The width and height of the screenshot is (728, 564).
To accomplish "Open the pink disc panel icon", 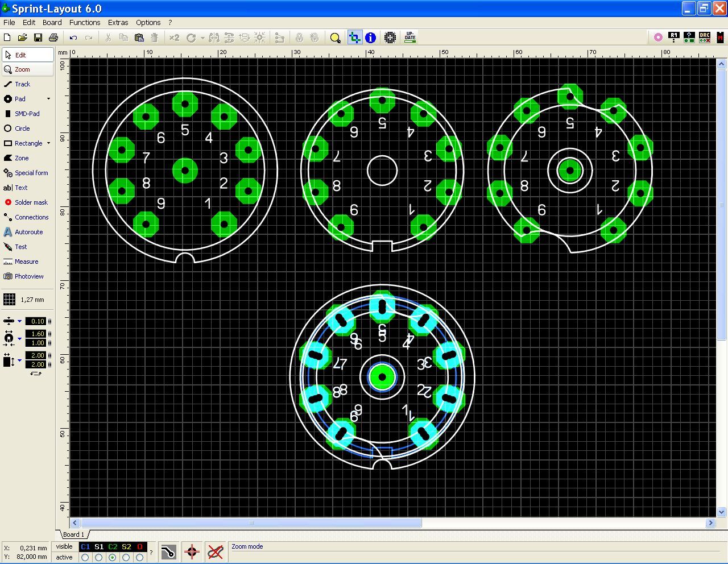I will pyautogui.click(x=658, y=38).
